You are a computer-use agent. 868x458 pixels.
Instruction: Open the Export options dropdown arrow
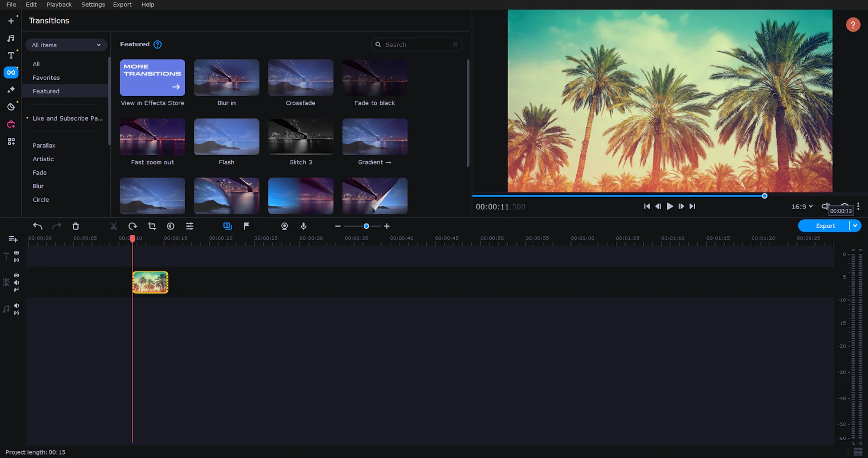point(855,226)
